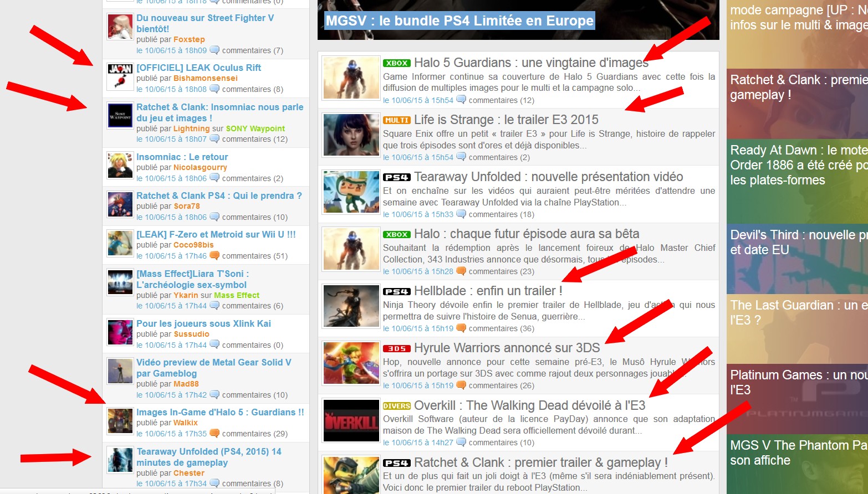
Task: Open Halo : chaque futur épisode aura sa bêta
Action: click(x=527, y=234)
